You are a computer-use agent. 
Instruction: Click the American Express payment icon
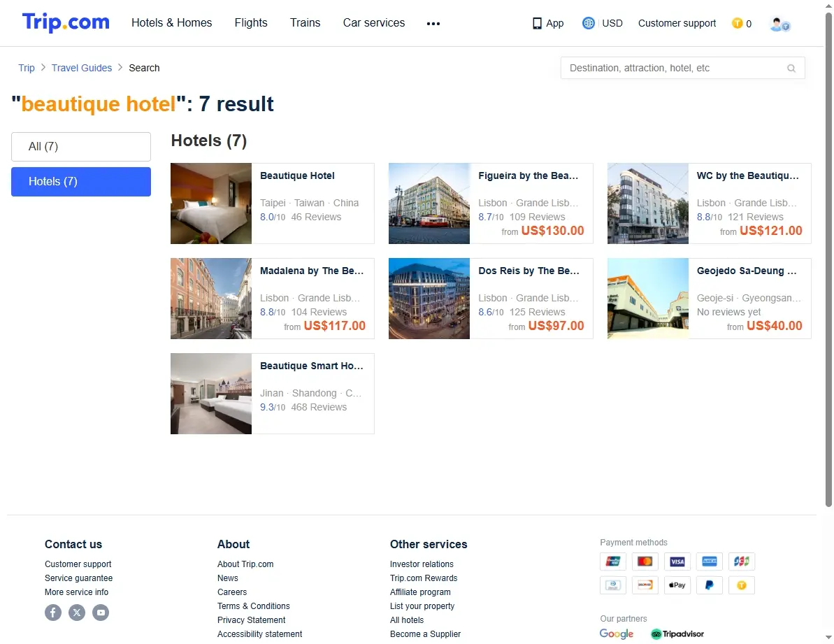(710, 561)
